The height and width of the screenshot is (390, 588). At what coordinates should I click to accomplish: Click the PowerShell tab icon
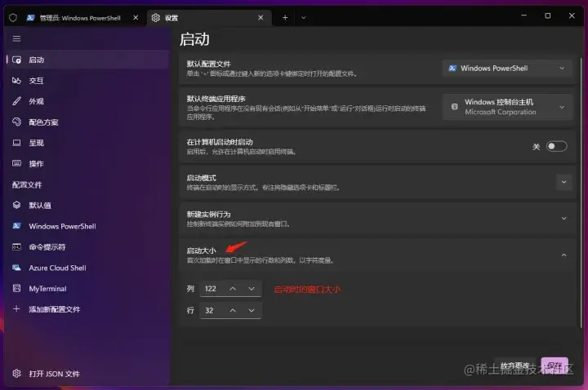point(30,18)
